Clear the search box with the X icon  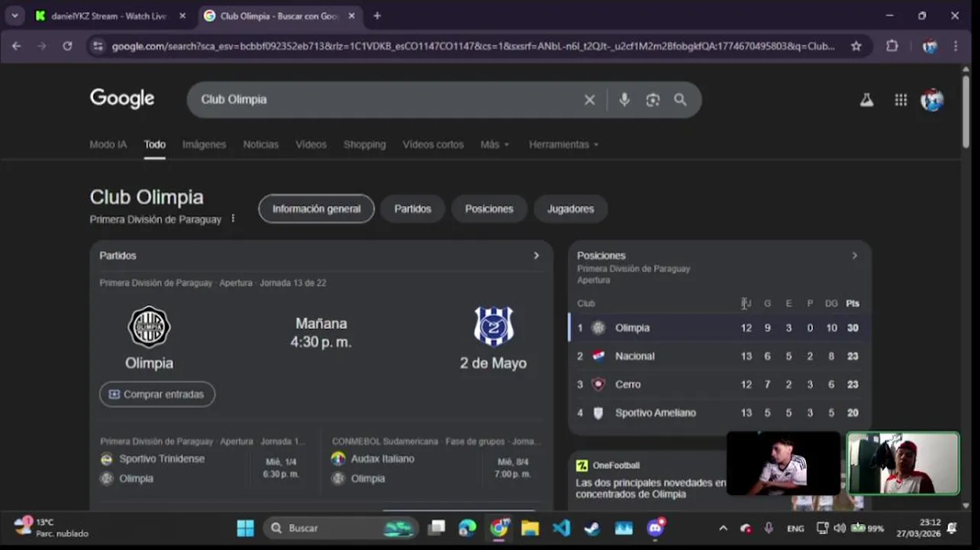coord(589,99)
